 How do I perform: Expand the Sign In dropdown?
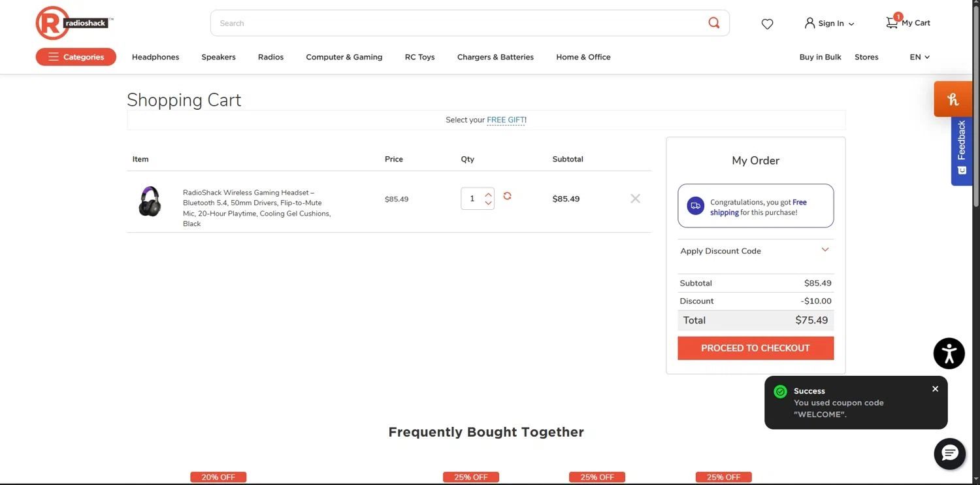(851, 24)
